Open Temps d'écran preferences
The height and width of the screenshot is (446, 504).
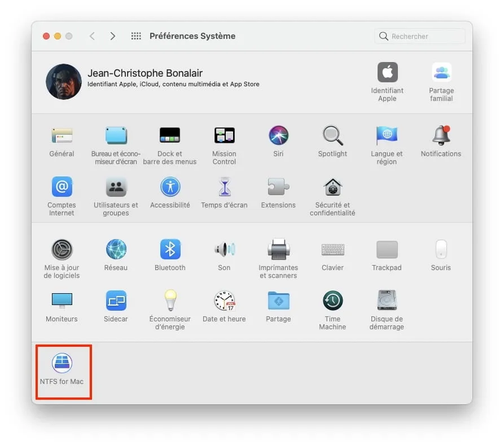(224, 187)
